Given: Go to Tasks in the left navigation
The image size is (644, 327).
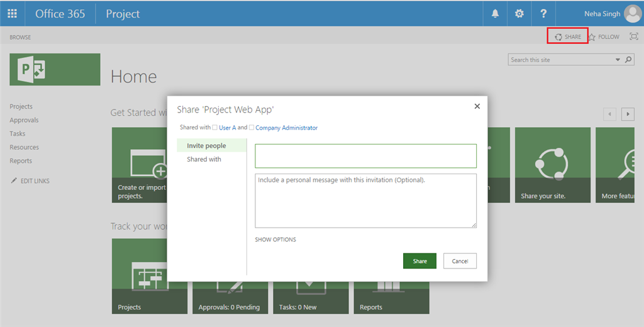Looking at the screenshot, I should point(17,133).
